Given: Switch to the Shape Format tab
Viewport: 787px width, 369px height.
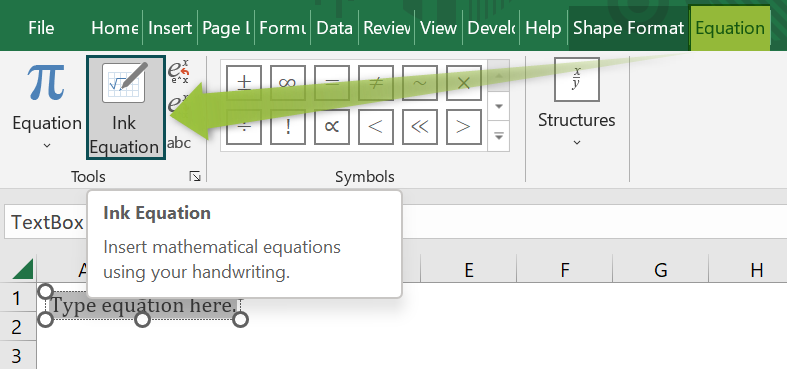Looking at the screenshot, I should pyautogui.click(x=628, y=28).
